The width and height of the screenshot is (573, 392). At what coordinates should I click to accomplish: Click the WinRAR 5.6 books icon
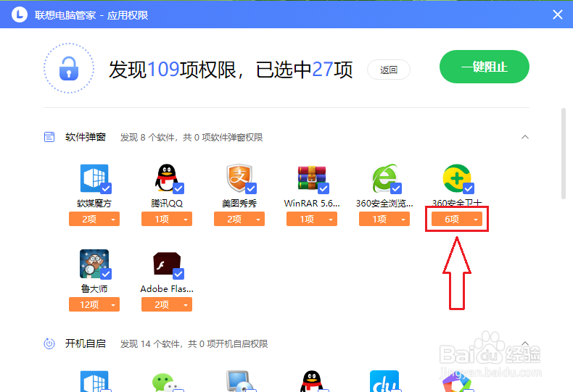click(x=312, y=178)
